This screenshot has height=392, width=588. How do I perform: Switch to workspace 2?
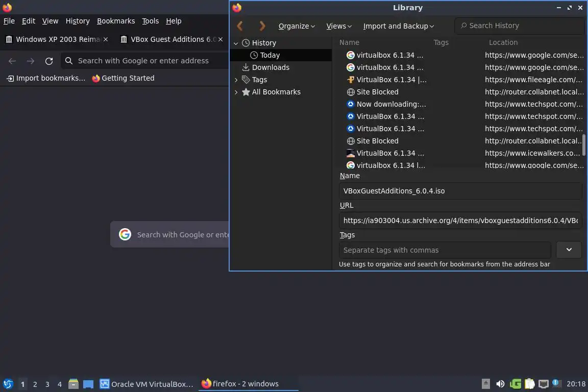coord(35,384)
